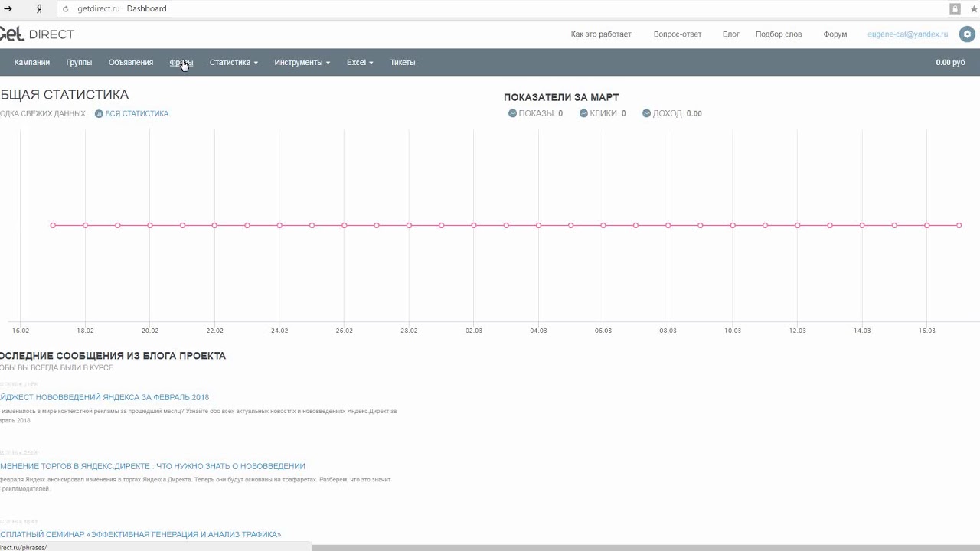This screenshot has width=980, height=551.
Task: Click the page reload icon
Action: click(65, 9)
